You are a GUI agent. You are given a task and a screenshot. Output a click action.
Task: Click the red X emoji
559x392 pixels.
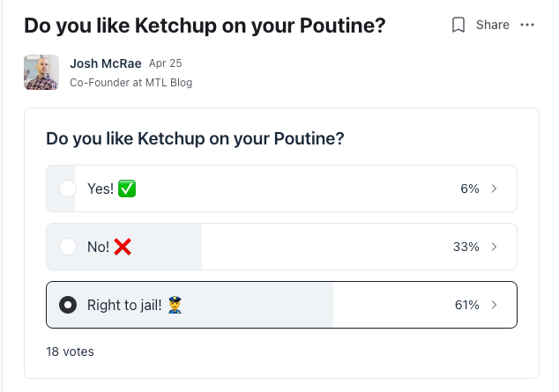[123, 247]
